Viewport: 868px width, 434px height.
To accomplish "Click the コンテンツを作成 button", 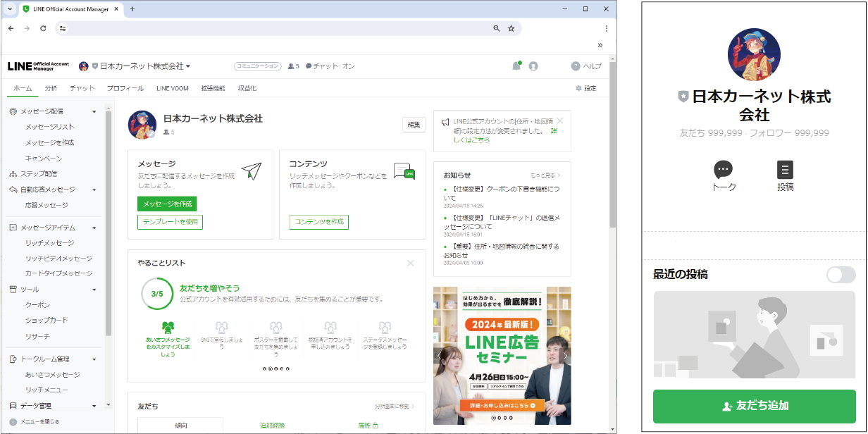I will tap(319, 222).
